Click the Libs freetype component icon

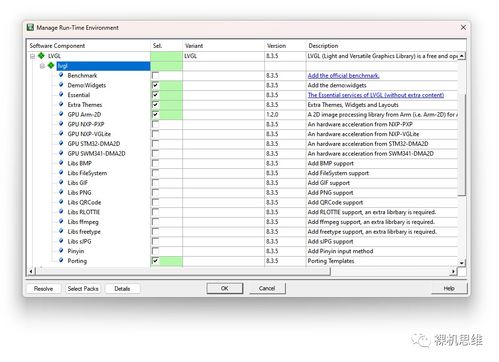[61, 231]
